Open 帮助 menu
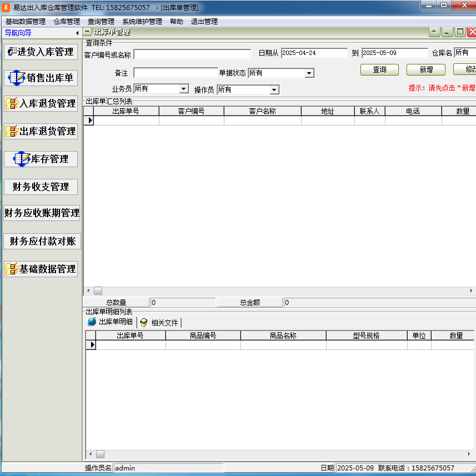The height and width of the screenshot is (476, 476). pyautogui.click(x=177, y=22)
